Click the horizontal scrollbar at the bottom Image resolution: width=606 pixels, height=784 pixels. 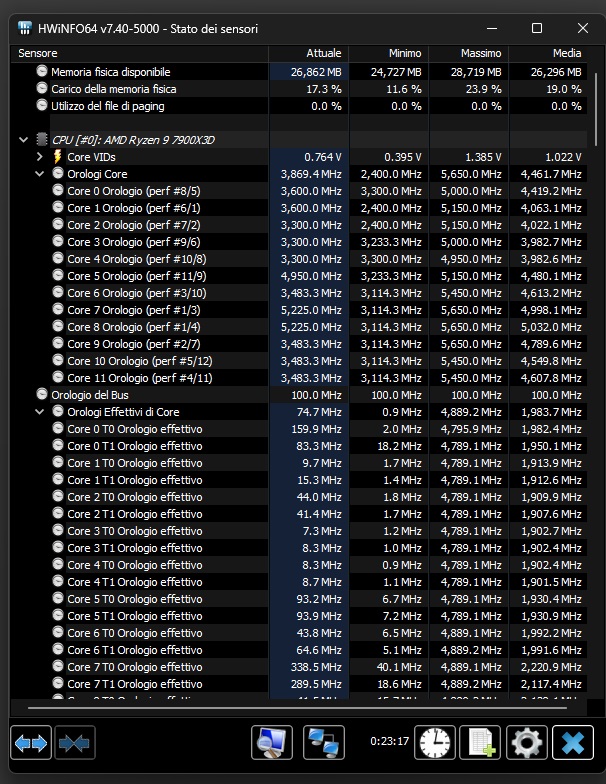pos(297,708)
